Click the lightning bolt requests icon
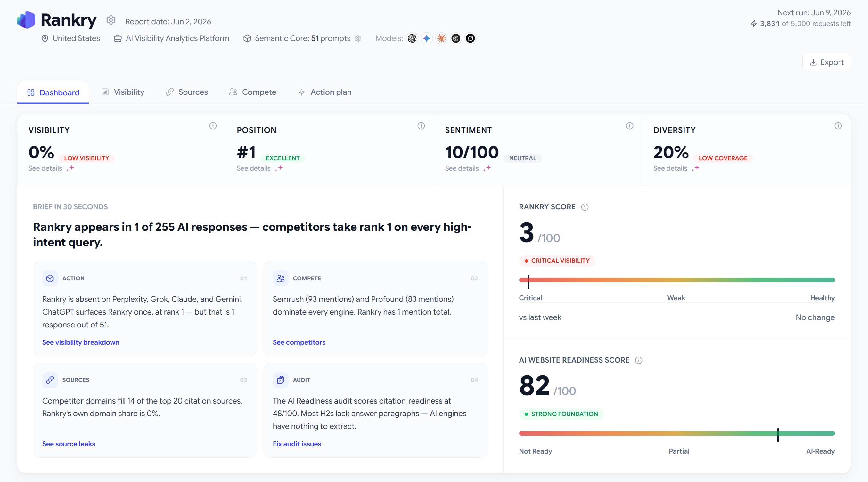The width and height of the screenshot is (868, 482). pyautogui.click(x=753, y=24)
